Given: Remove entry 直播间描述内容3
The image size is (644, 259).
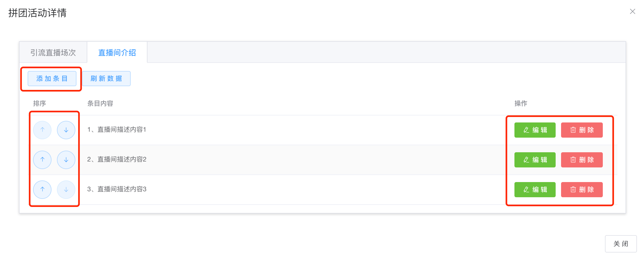Looking at the screenshot, I should click(x=582, y=190).
